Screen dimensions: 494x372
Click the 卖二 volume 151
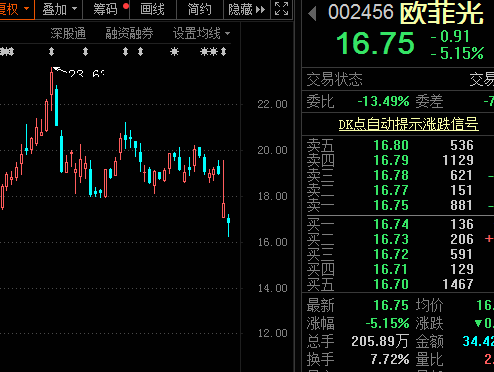coord(462,190)
